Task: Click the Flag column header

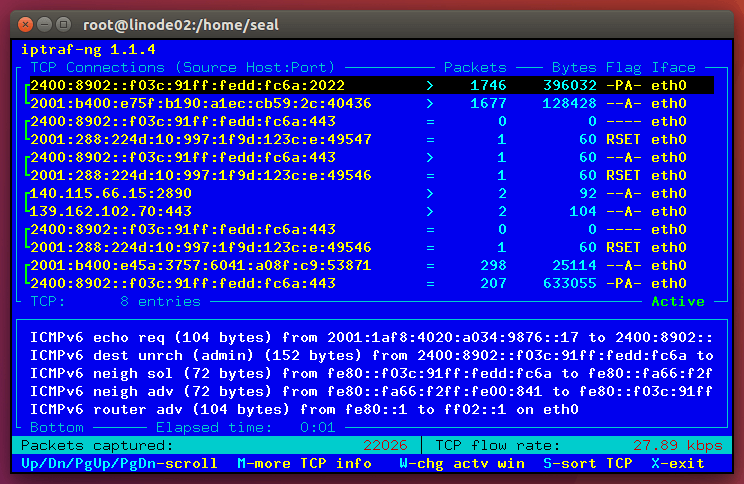Action: coord(624,67)
